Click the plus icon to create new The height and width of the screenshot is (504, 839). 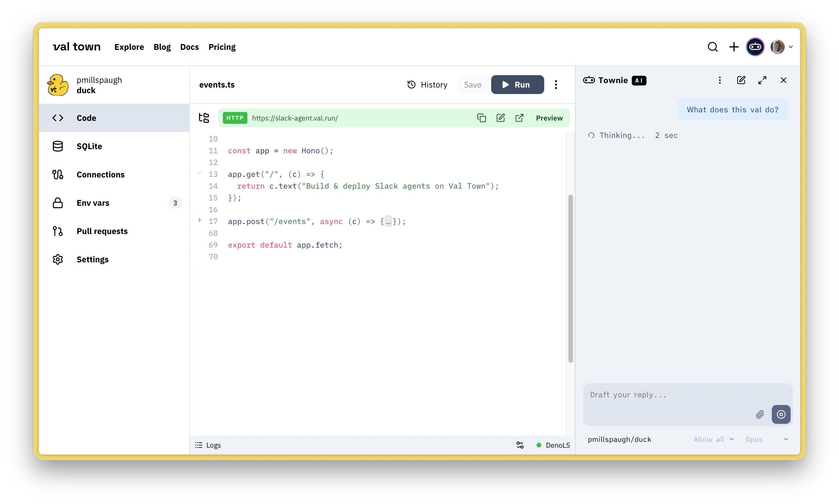point(734,47)
